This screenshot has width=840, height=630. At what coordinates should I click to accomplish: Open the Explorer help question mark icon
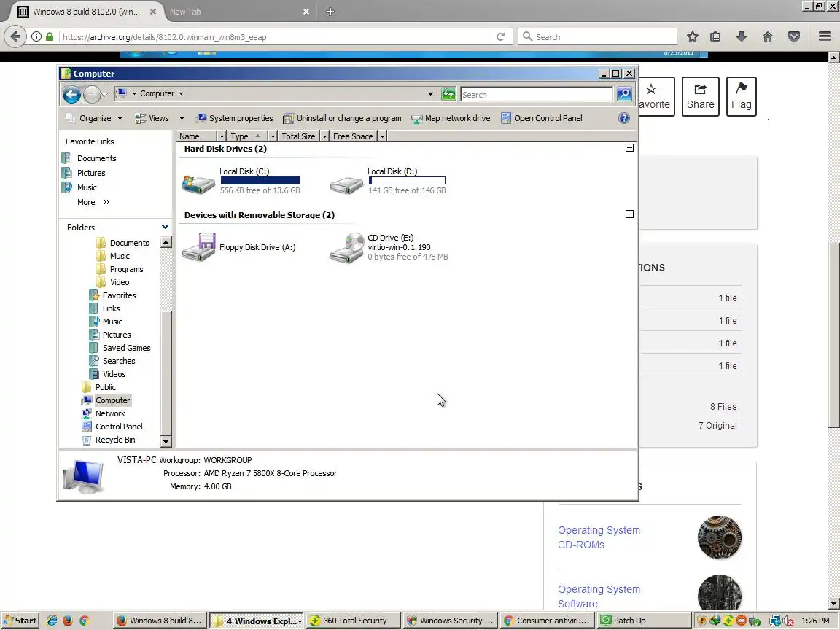[x=624, y=118]
